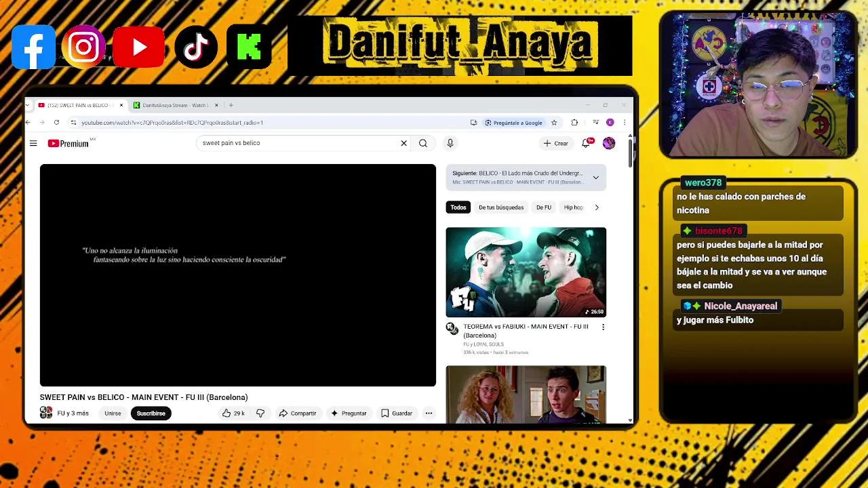Select the Hip hop filter chip
Screen dimensions: 868x488
573,207
